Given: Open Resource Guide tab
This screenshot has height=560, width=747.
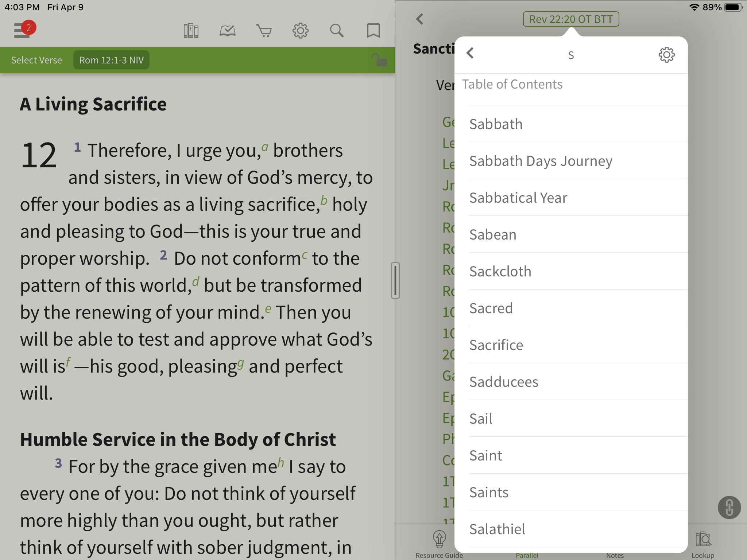Looking at the screenshot, I should click(439, 544).
